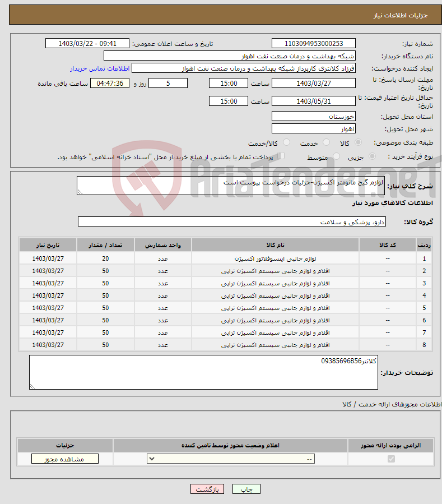442x504 pixels.
Task: Click the شرح کلی نیاز description textarea
Action: tap(231, 186)
